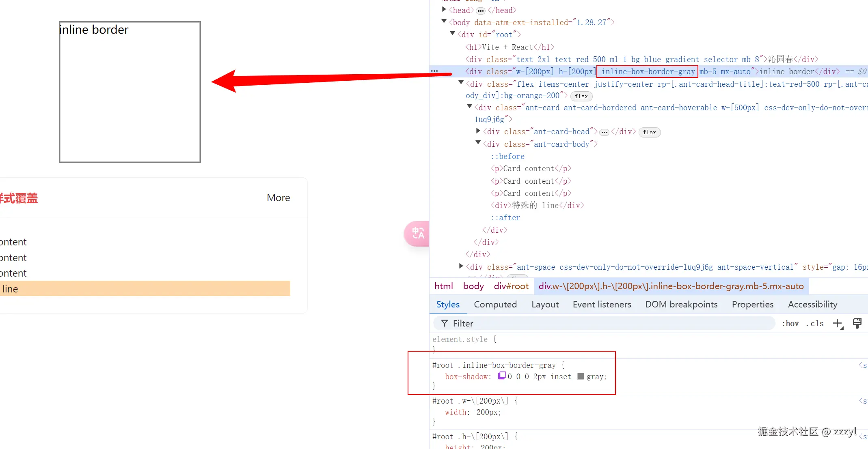
Task: Expand the ant-space div node
Action: tap(461, 266)
